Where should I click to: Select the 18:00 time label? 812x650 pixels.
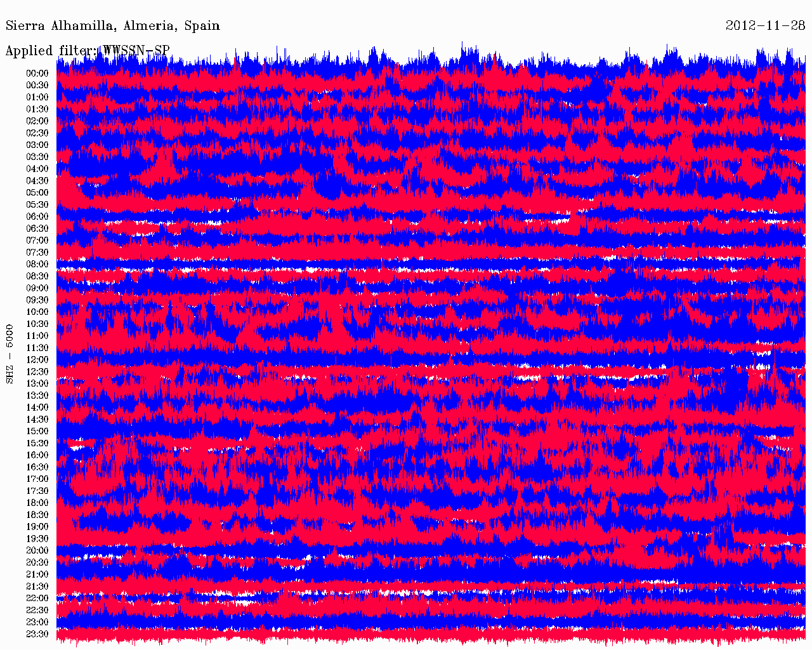click(x=37, y=503)
